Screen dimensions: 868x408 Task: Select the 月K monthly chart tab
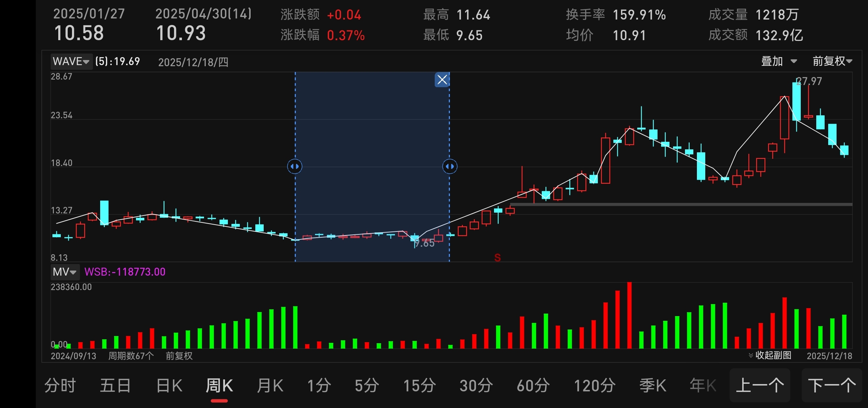point(270,386)
